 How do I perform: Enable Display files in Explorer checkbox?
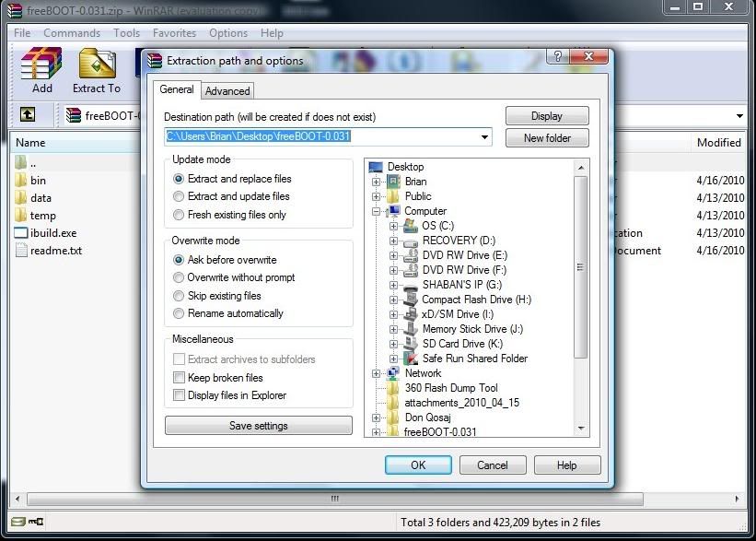click(179, 395)
